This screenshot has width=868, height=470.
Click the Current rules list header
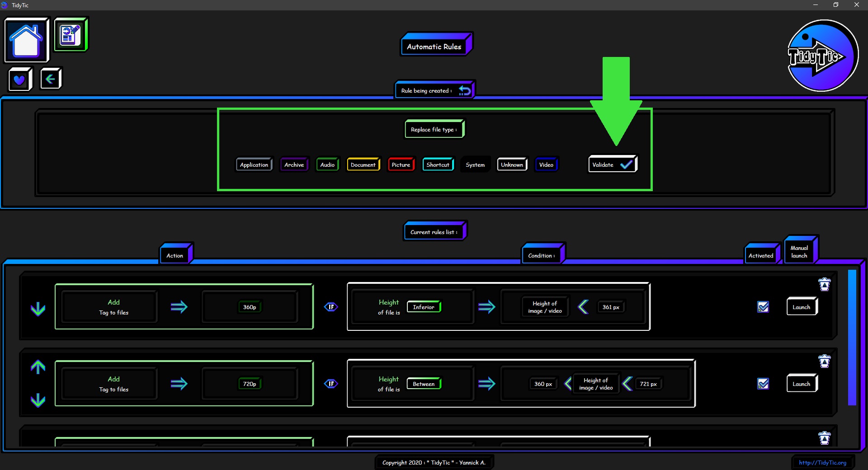coord(434,231)
